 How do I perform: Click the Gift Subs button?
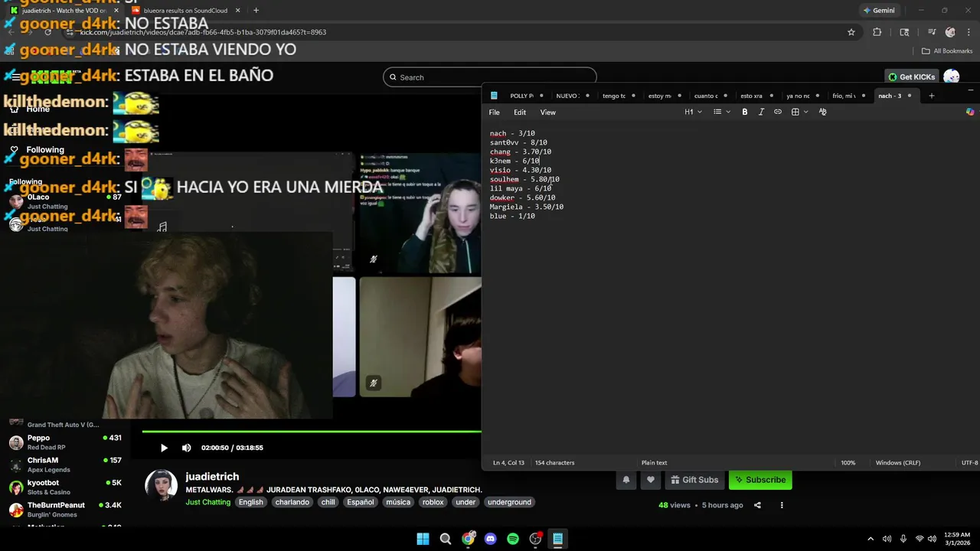pos(694,480)
